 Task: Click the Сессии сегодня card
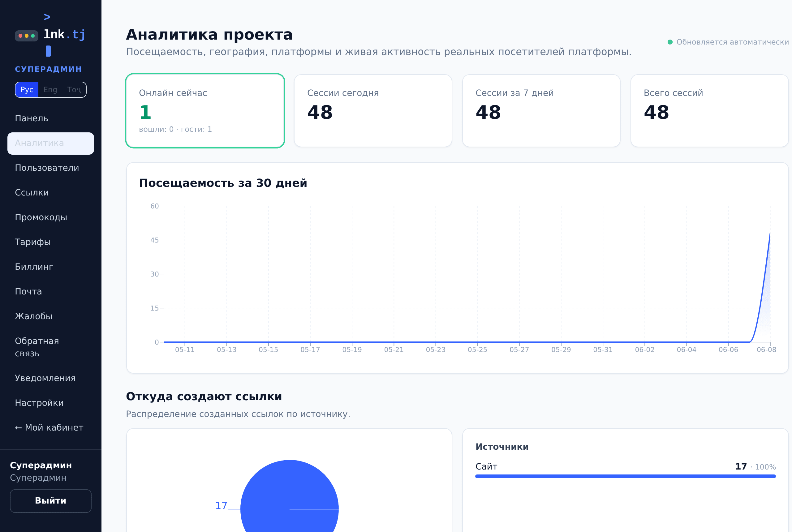[373, 111]
